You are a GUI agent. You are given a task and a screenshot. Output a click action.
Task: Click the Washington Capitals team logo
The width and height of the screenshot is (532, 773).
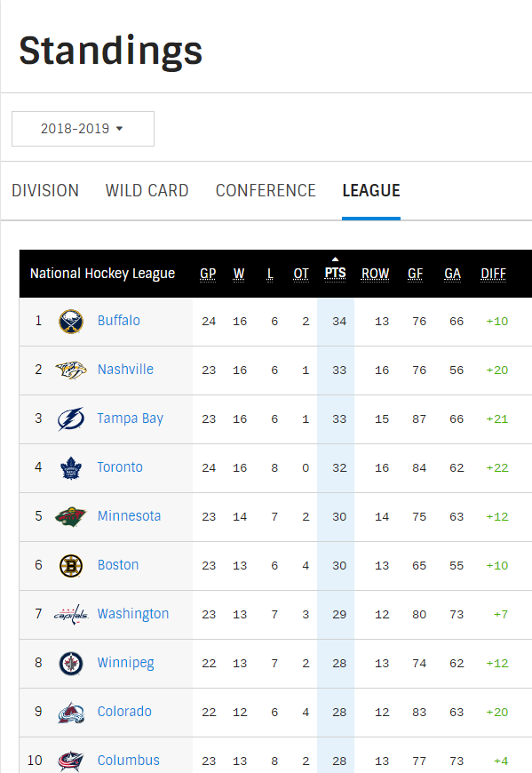[71, 614]
